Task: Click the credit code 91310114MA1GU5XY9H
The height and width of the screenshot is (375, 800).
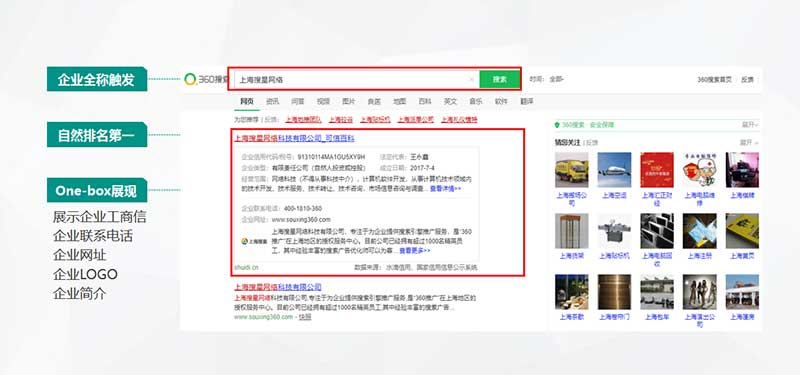Action: [332, 157]
